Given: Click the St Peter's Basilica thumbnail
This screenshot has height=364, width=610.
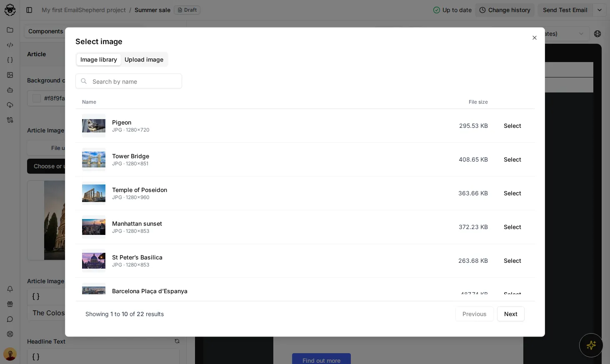Looking at the screenshot, I should click(x=94, y=261).
